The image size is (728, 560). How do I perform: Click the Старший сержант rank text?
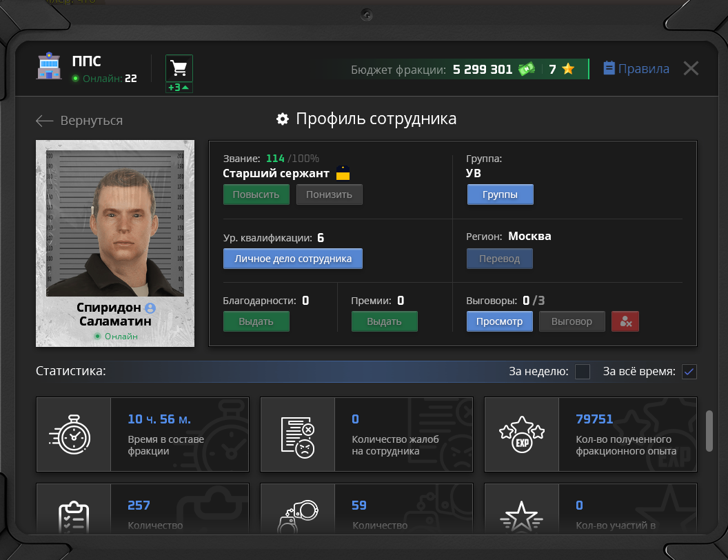pos(276,173)
